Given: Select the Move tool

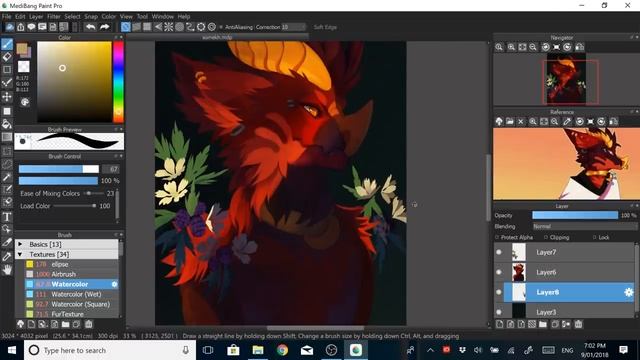Looking at the screenshot, I should click(x=7, y=97).
